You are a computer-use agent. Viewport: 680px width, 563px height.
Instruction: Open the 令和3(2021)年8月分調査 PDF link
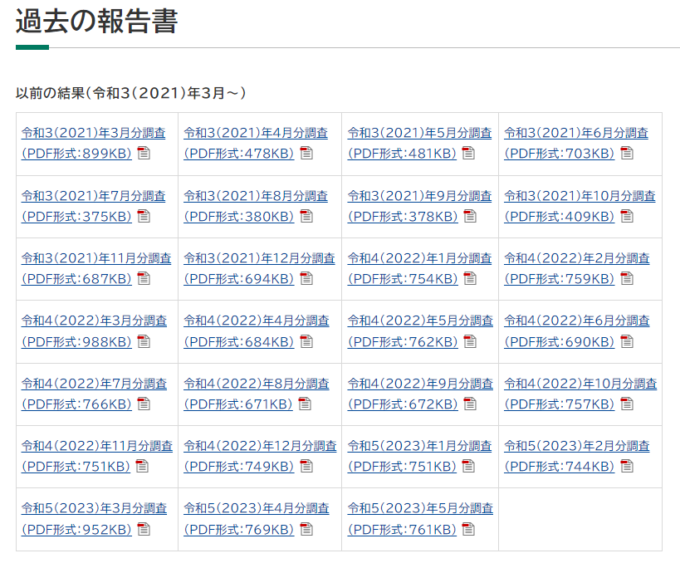coord(255,206)
